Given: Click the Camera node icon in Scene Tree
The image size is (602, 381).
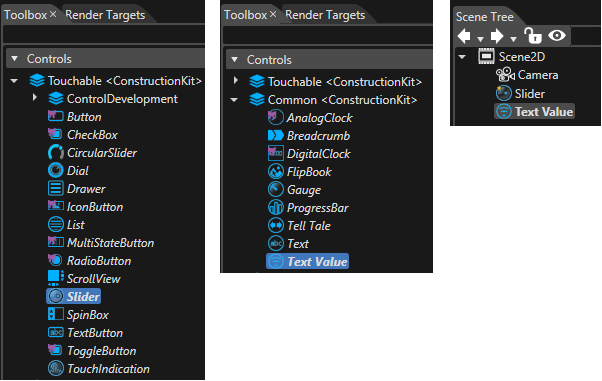Looking at the screenshot, I should click(505, 75).
